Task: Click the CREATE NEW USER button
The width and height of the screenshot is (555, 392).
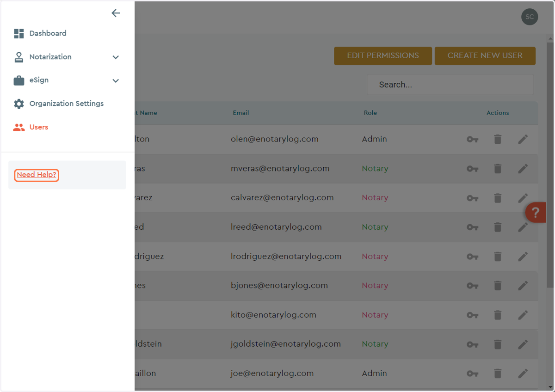Action: pos(485,55)
